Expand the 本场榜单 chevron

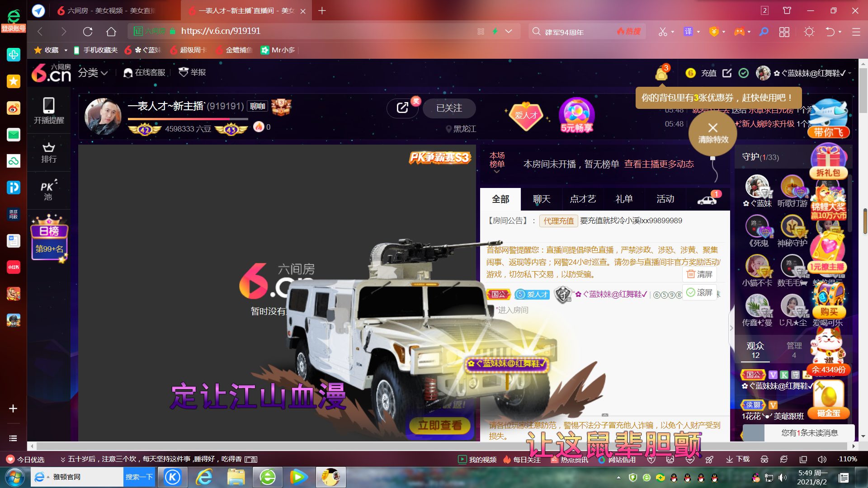coord(497,172)
